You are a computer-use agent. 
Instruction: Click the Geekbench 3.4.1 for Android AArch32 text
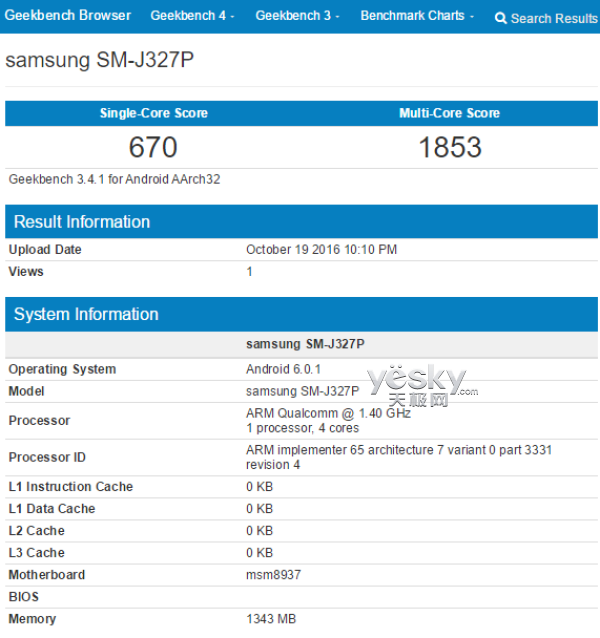coord(114,179)
